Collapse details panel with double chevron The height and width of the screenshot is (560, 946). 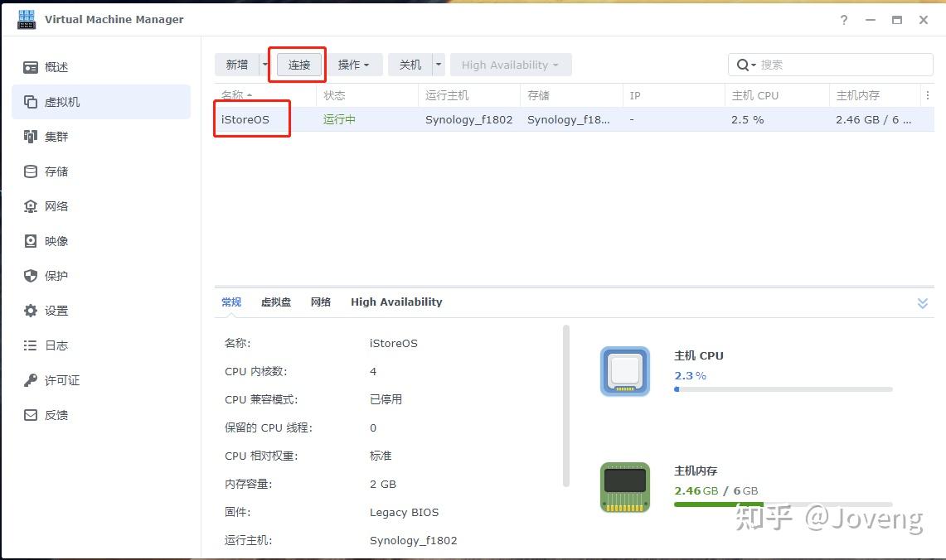[x=923, y=302]
